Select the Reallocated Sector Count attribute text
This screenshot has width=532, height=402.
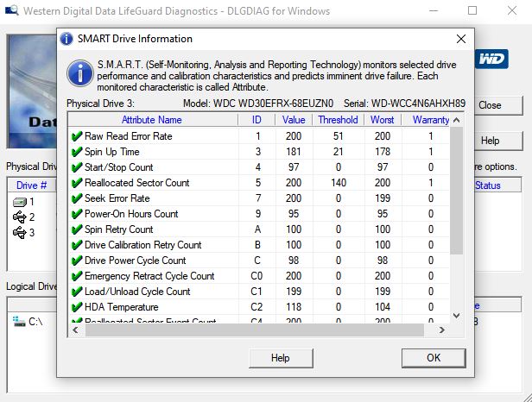(136, 183)
